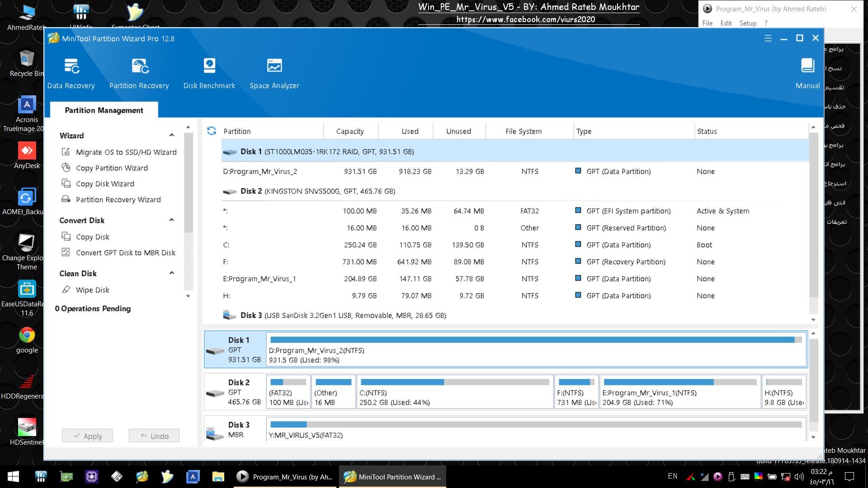Sort by the Status column header

(x=751, y=131)
